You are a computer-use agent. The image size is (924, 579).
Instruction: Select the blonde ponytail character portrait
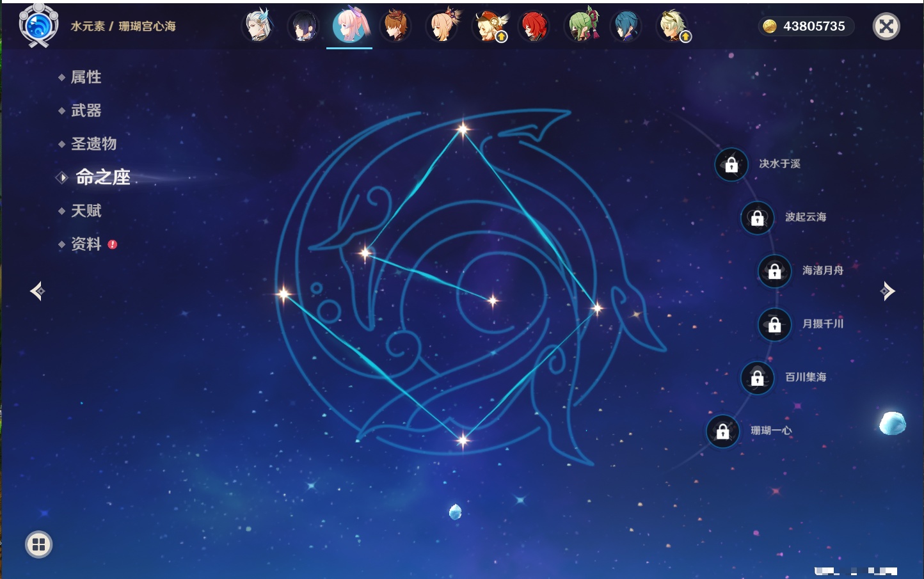click(442, 26)
